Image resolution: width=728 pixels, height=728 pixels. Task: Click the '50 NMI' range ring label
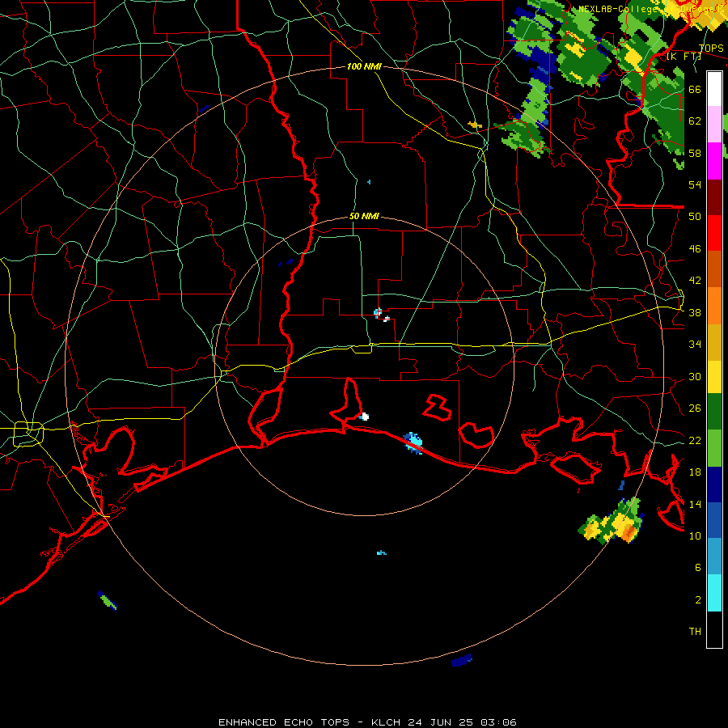click(364, 216)
